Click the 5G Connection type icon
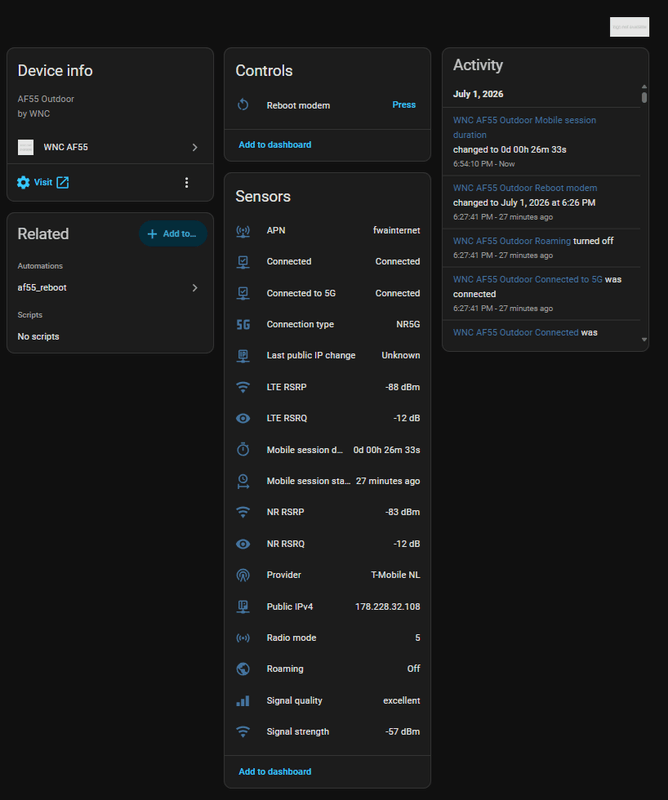The image size is (668, 800). (243, 324)
